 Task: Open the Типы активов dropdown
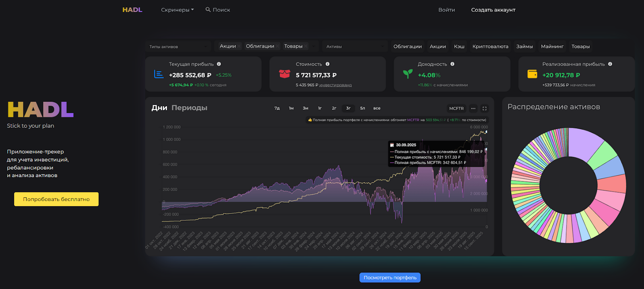coord(178,47)
